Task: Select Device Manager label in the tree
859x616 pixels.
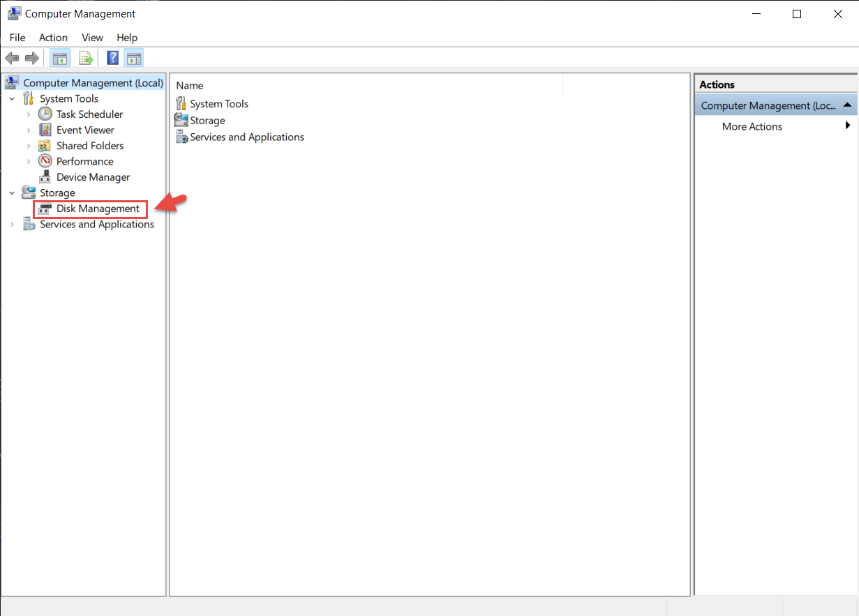Action: [94, 177]
